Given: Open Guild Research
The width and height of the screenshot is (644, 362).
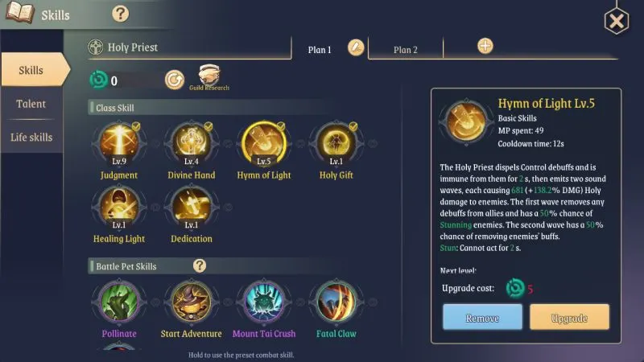Looking at the screenshot, I should pyautogui.click(x=209, y=77).
